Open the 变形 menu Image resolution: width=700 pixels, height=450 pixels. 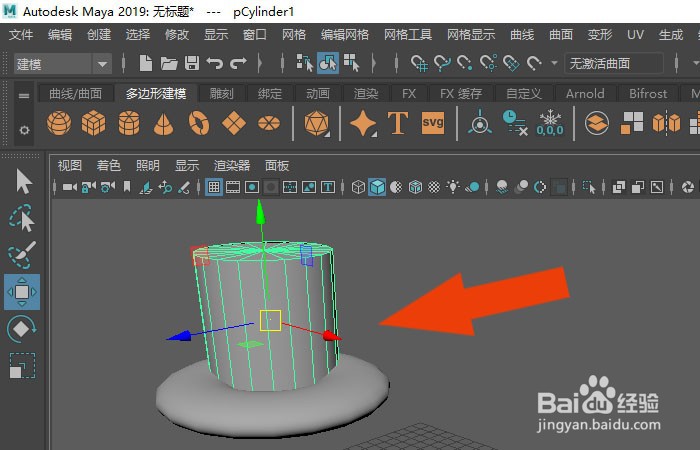pos(600,35)
